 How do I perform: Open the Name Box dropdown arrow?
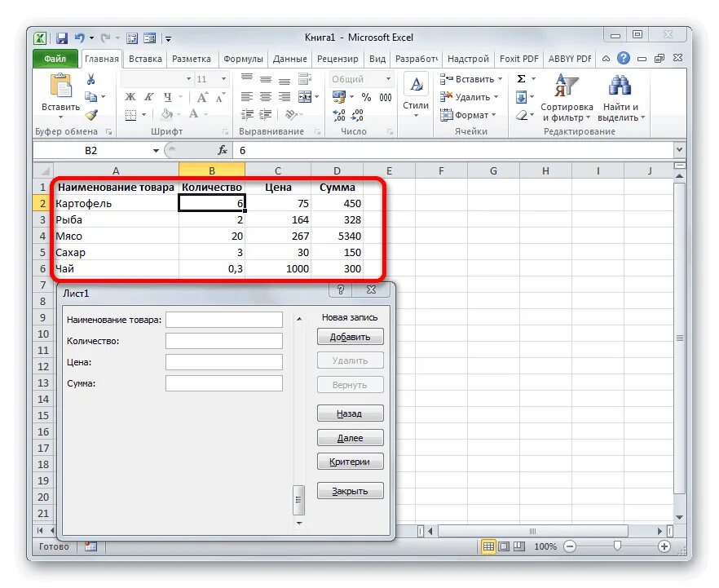click(156, 150)
